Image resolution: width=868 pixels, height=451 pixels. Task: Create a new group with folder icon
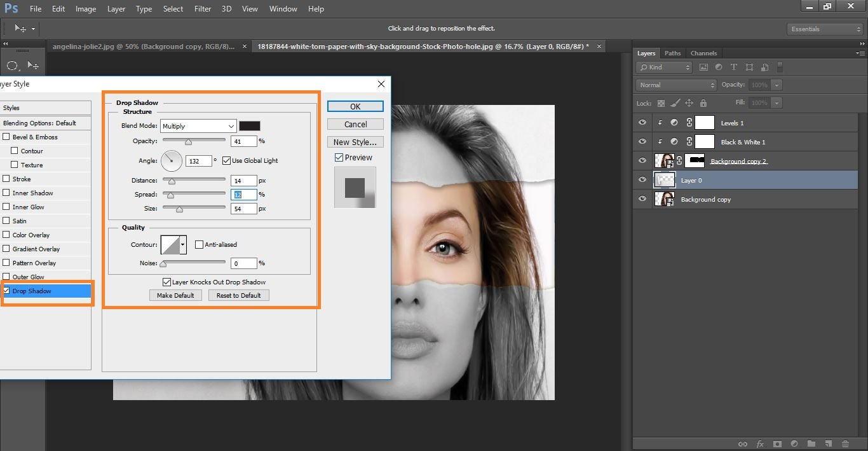point(811,443)
